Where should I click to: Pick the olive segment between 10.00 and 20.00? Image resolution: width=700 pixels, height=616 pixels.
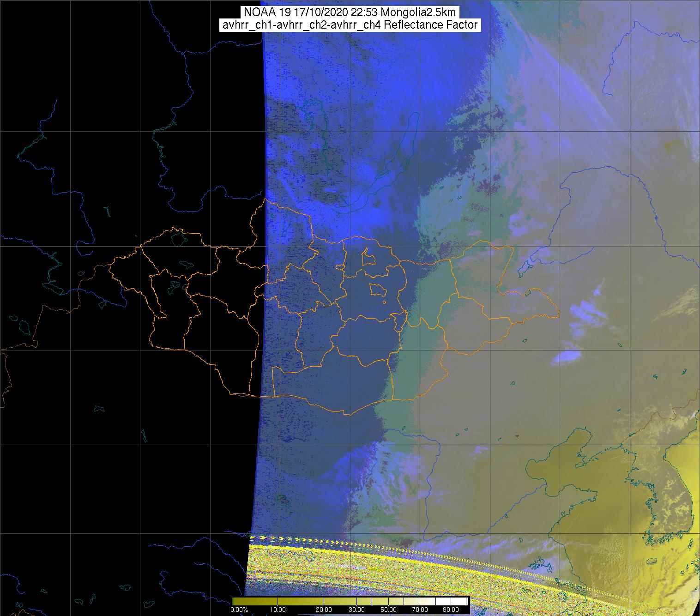[x=301, y=601]
